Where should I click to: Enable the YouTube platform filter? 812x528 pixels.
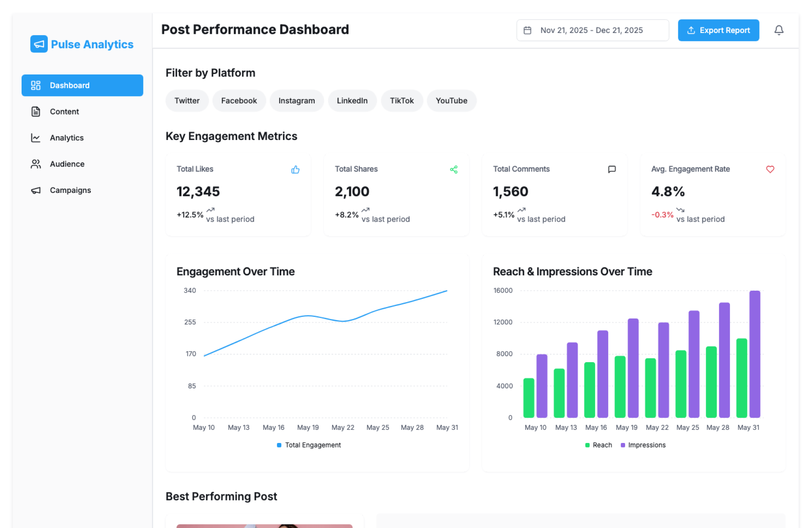pos(451,101)
